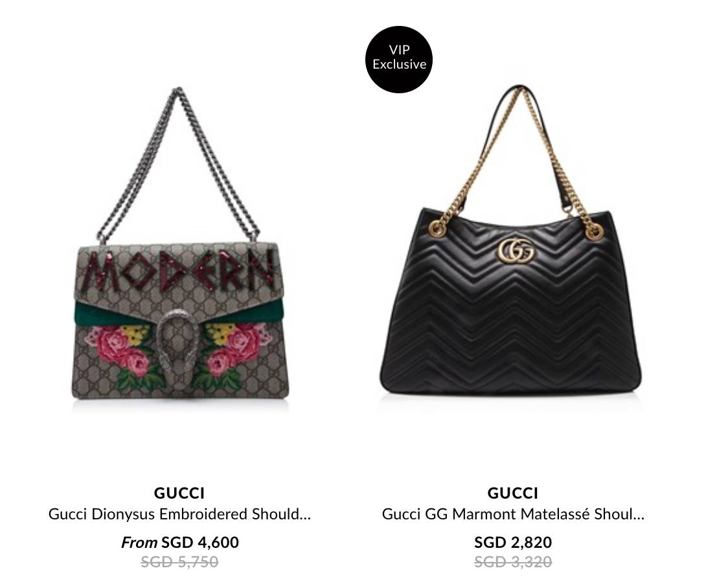Screen dimensions: 706x588
Task: Open Gucci Dionysus Embroidered Should... product title
Action: click(179, 514)
